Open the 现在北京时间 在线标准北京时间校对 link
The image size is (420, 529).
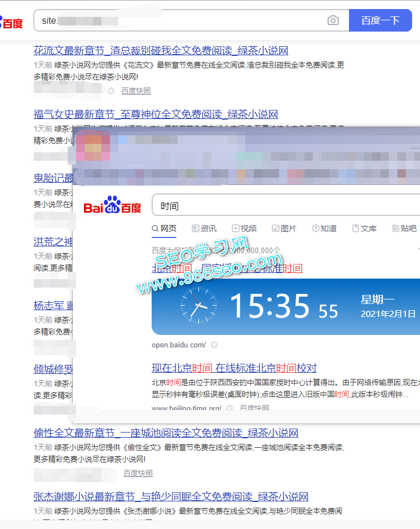234,368
